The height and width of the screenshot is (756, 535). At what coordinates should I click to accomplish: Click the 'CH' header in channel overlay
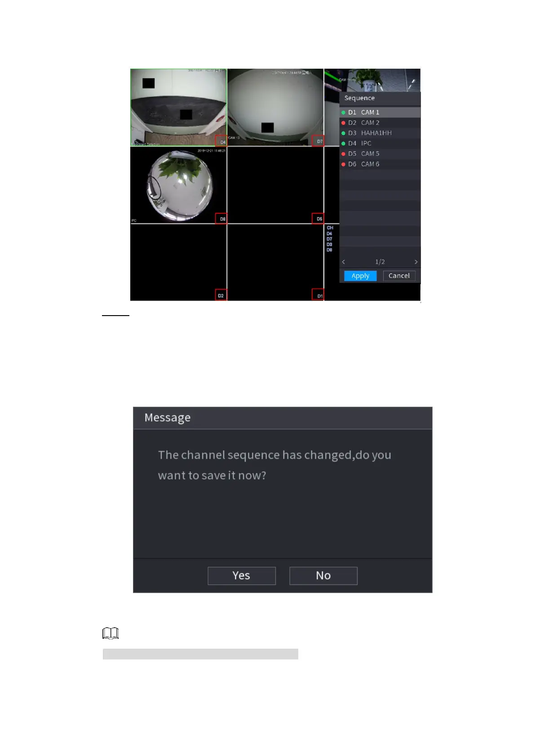[x=330, y=228]
